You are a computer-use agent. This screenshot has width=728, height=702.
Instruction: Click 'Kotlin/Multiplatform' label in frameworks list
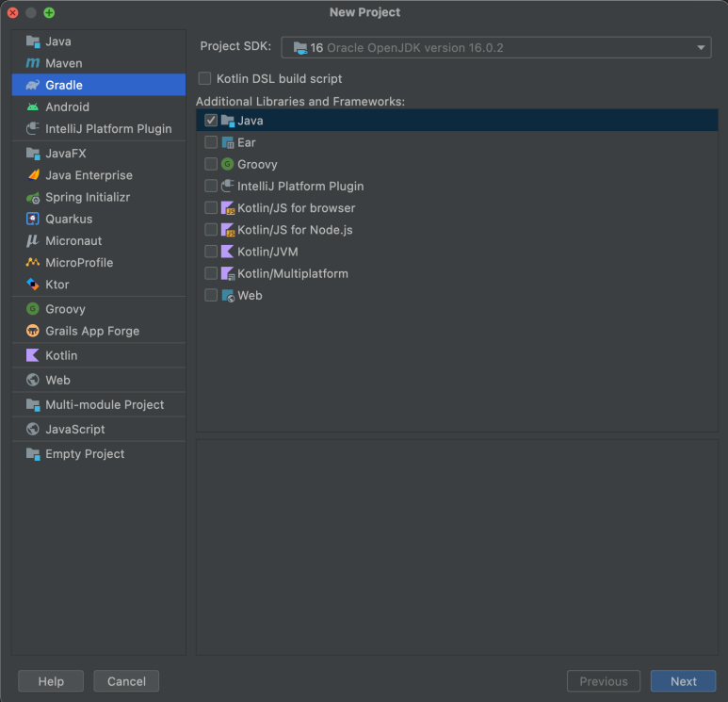[293, 273]
